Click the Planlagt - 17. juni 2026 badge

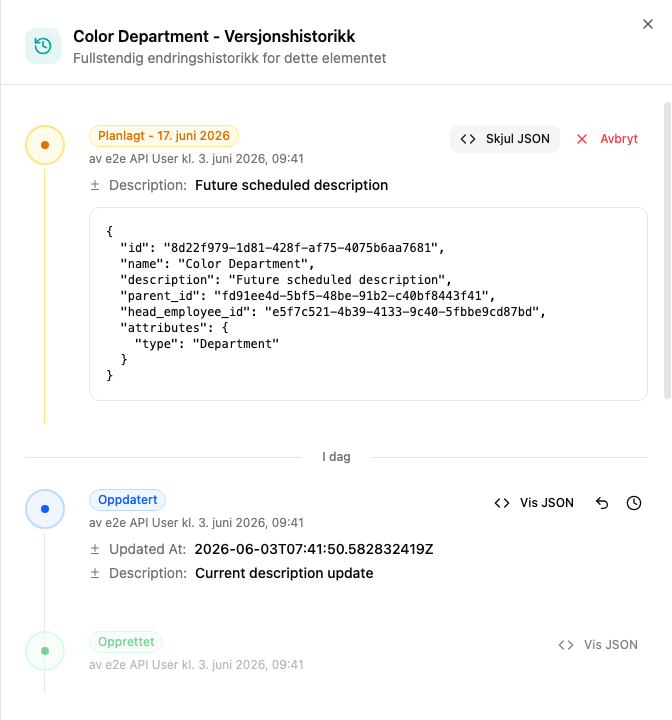tap(164, 136)
